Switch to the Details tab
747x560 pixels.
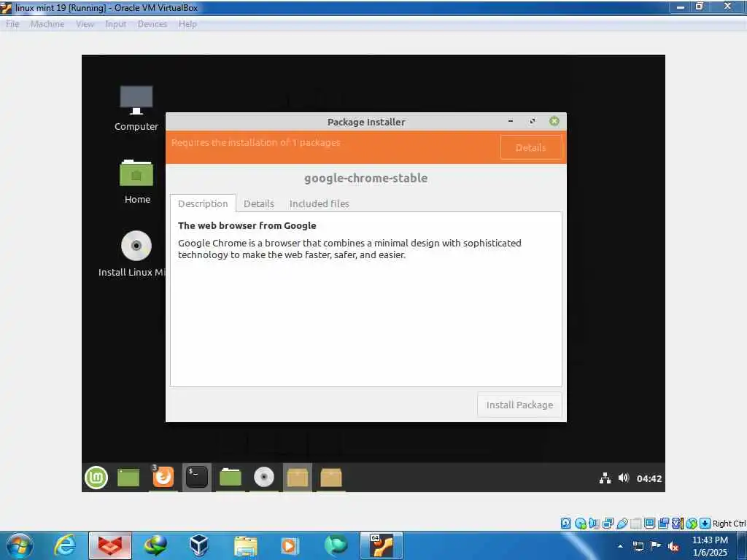tap(259, 203)
